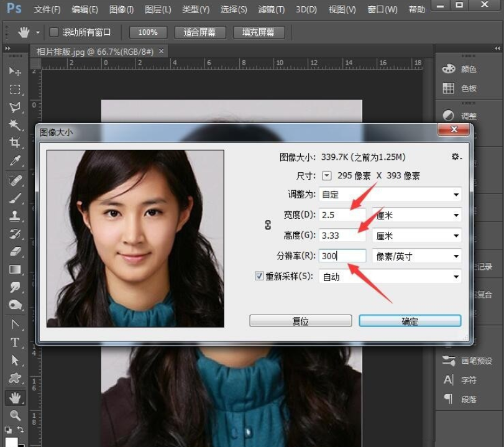Open the height unit dropdown
Screen dimensions: 504x447
pyautogui.click(x=417, y=236)
